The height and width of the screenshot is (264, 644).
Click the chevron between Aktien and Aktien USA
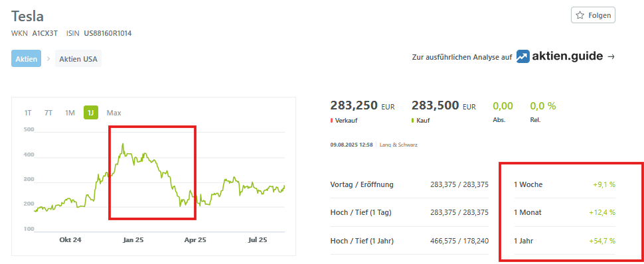pyautogui.click(x=48, y=59)
